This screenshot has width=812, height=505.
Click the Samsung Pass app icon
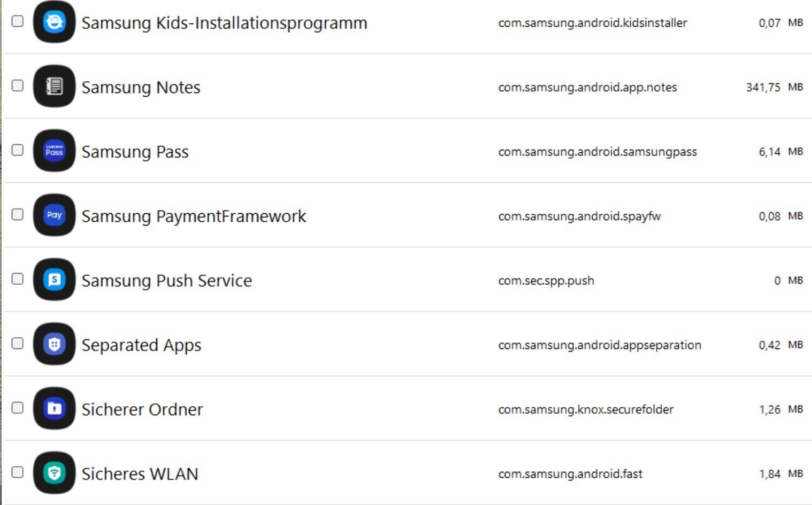(54, 151)
